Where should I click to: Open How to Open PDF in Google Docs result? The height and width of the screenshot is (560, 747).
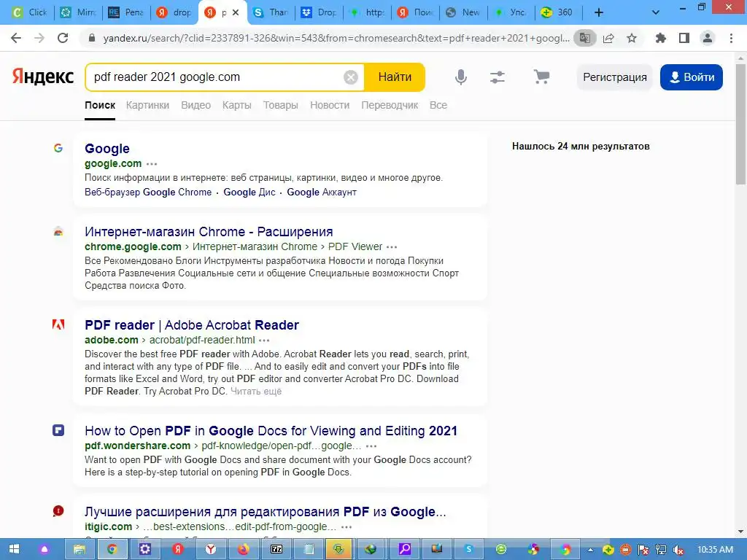(271, 431)
